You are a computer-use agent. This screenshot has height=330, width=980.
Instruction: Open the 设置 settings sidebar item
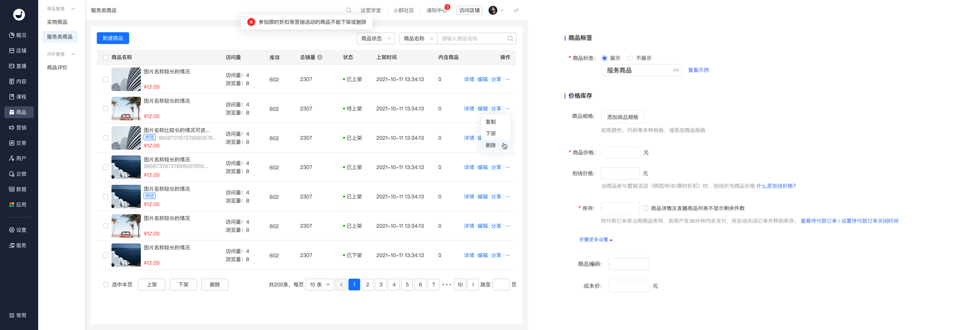point(19,230)
